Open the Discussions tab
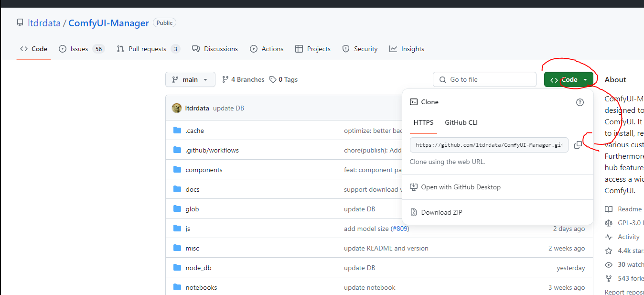 [x=215, y=49]
